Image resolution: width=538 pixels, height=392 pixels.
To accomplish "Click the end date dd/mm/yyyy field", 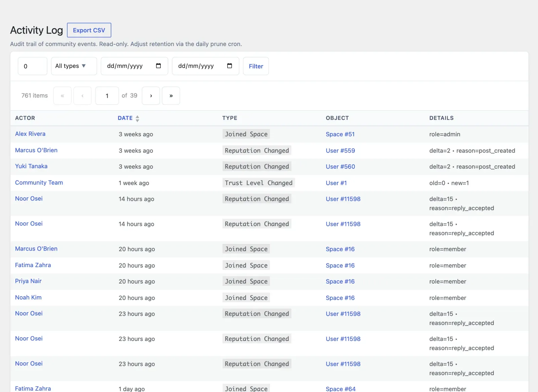I will [x=205, y=66].
